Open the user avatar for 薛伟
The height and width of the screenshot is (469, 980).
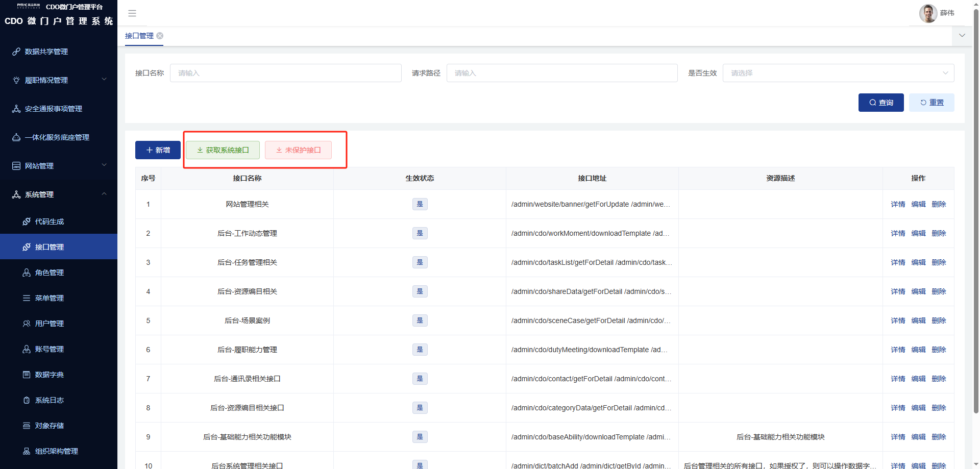click(928, 13)
